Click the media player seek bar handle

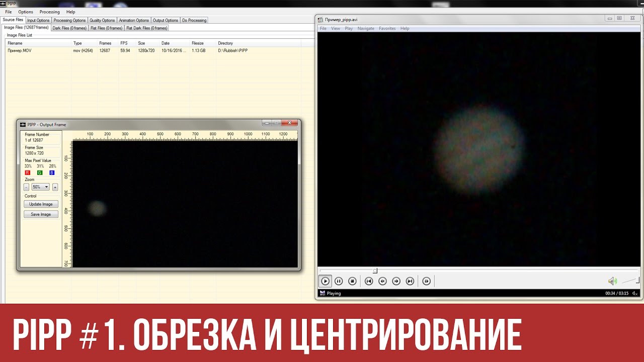pos(375,270)
